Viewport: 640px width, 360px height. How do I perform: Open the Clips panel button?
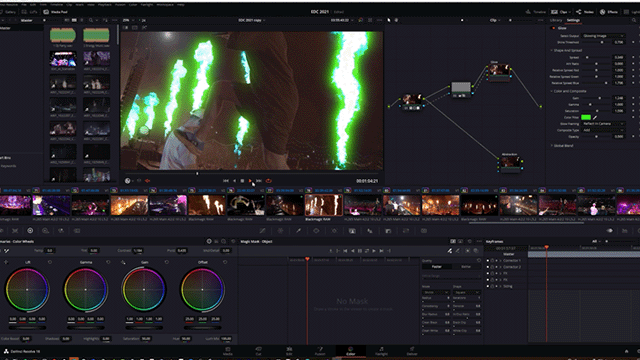(x=561, y=12)
